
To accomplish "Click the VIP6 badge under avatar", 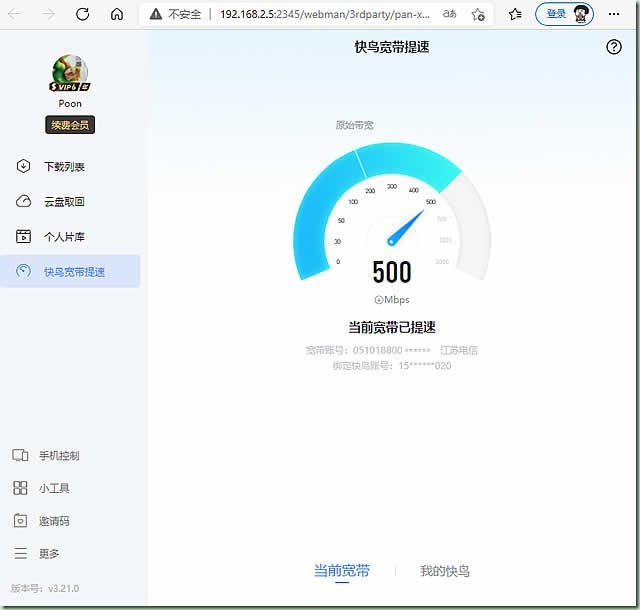I will 70,87.
